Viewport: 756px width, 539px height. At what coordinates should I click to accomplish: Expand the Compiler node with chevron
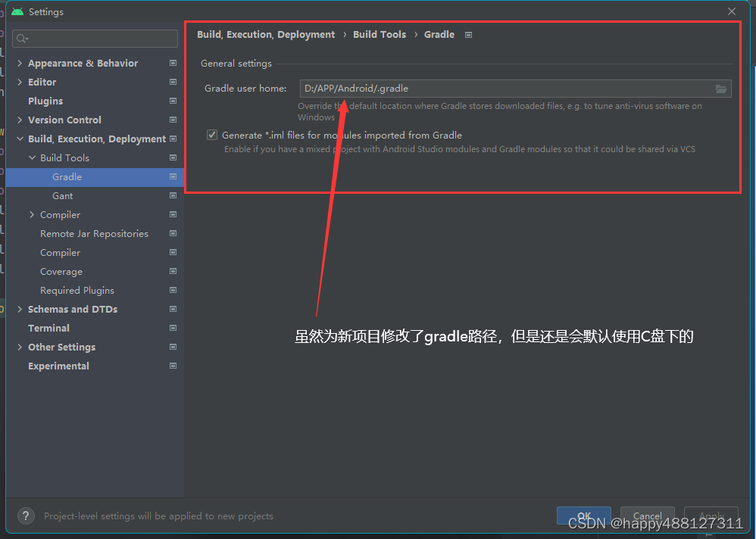click(x=32, y=214)
